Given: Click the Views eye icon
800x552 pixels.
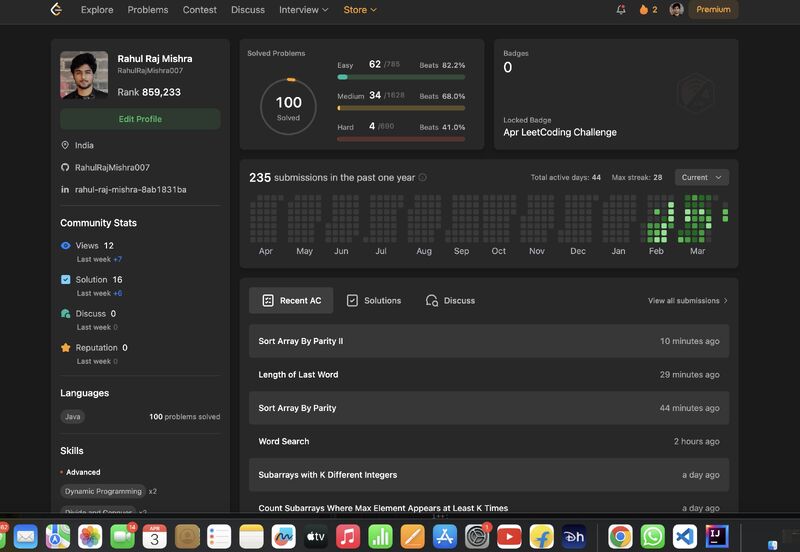Looking at the screenshot, I should point(65,245).
